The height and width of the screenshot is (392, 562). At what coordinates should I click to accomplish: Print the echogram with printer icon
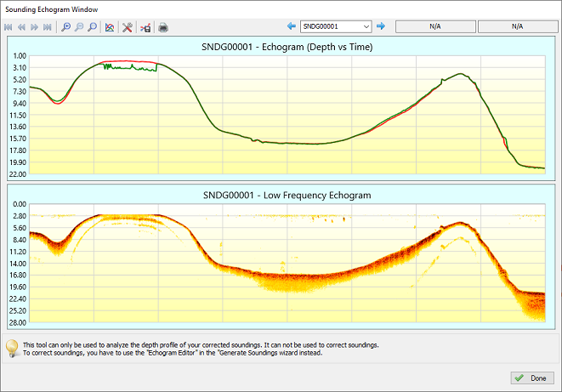tap(163, 27)
